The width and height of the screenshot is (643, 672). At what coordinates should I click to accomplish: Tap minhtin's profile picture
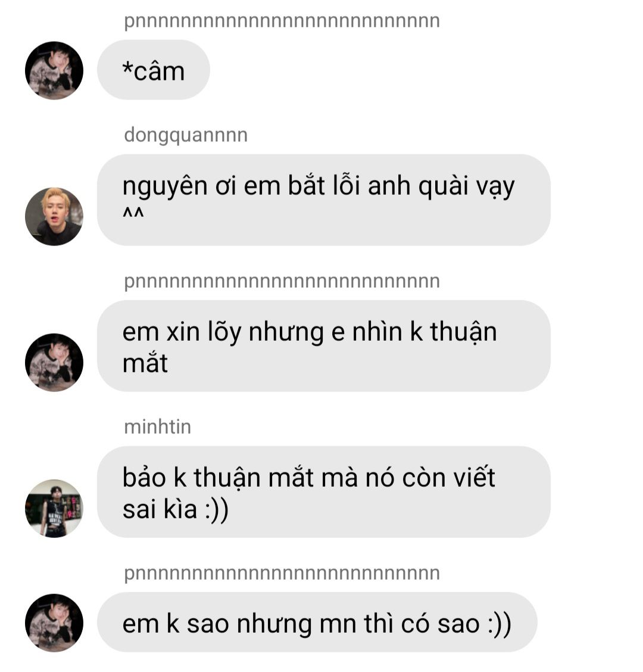(x=54, y=508)
